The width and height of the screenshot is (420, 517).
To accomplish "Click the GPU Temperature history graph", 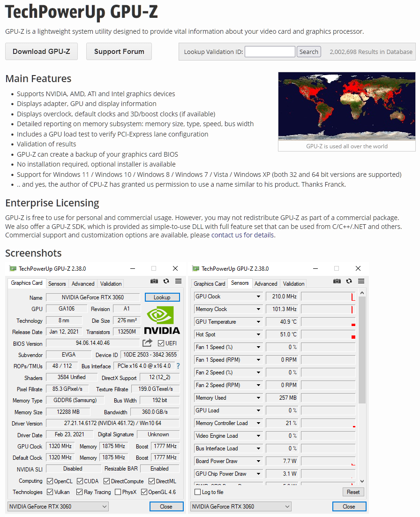I will point(329,322).
